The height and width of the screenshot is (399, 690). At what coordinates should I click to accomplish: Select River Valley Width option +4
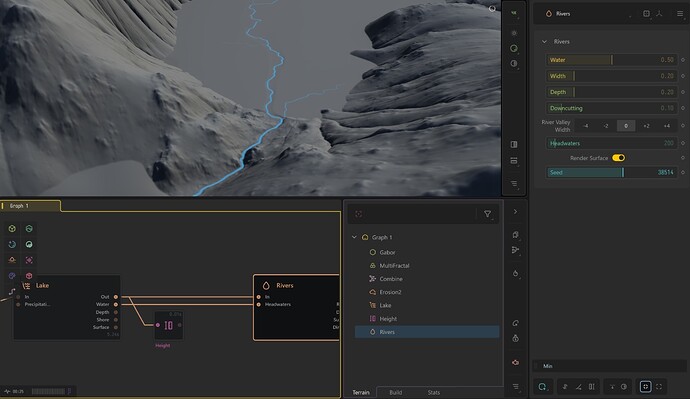[667, 126]
